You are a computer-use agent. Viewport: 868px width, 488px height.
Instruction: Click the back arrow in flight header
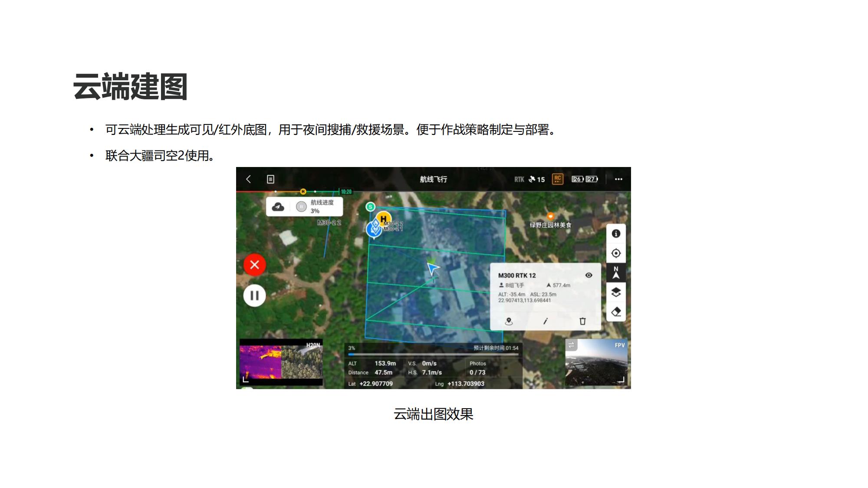249,179
